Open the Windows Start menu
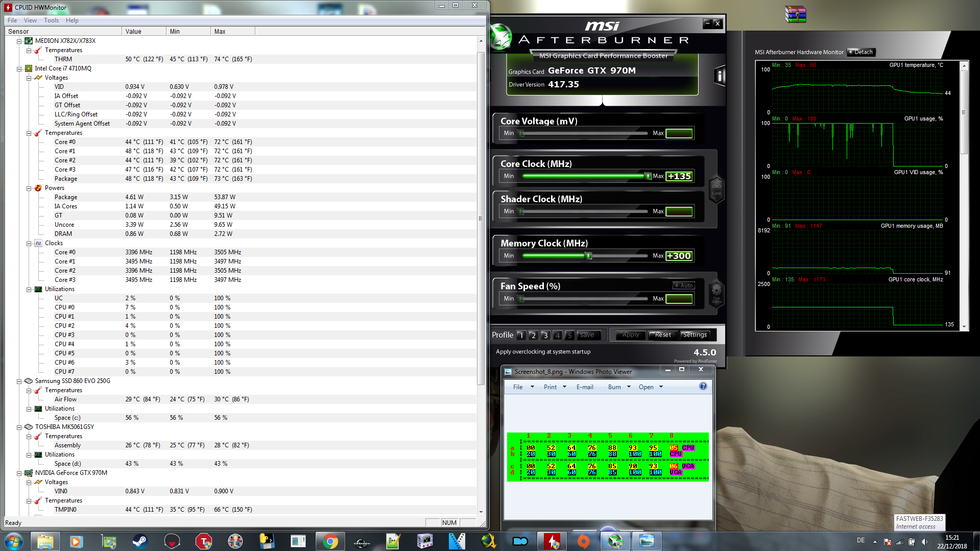 (14, 541)
